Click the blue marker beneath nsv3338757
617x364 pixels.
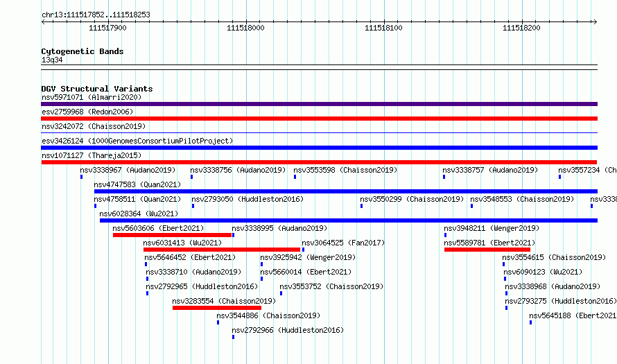(444, 177)
